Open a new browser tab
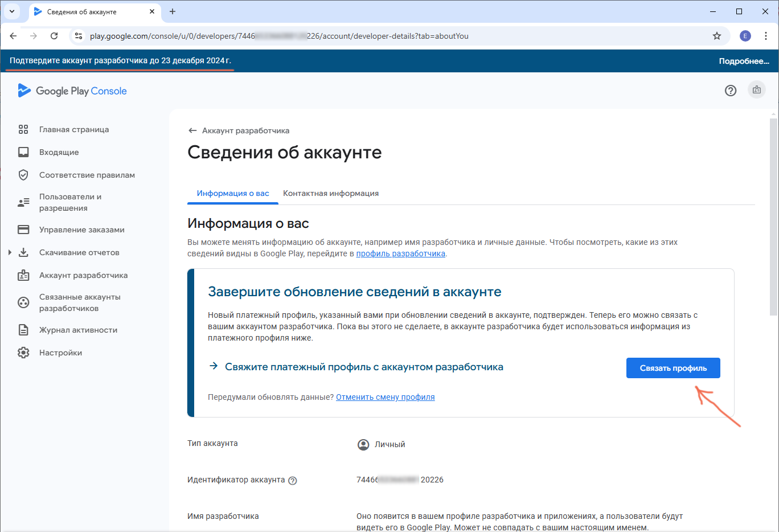The width and height of the screenshot is (779, 532). click(x=173, y=11)
